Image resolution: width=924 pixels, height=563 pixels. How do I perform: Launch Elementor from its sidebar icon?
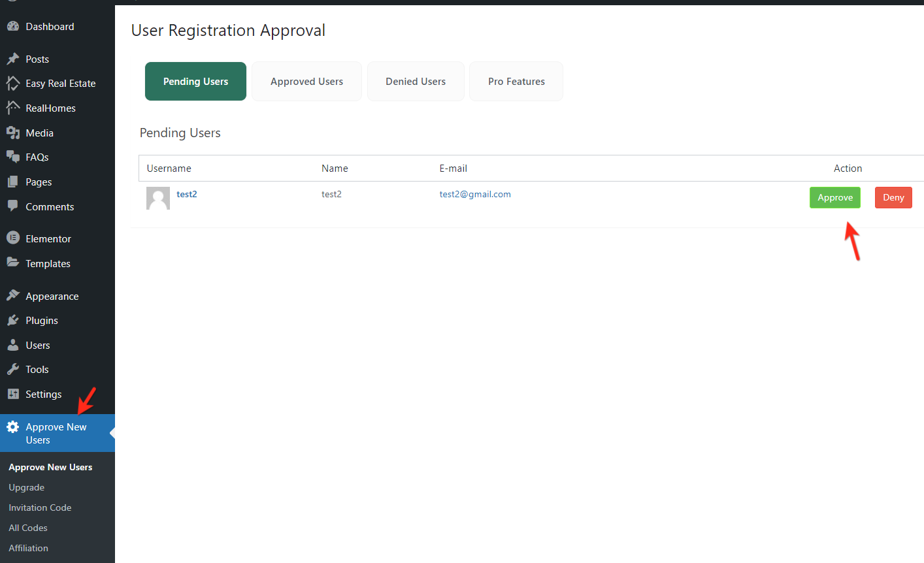pos(14,238)
